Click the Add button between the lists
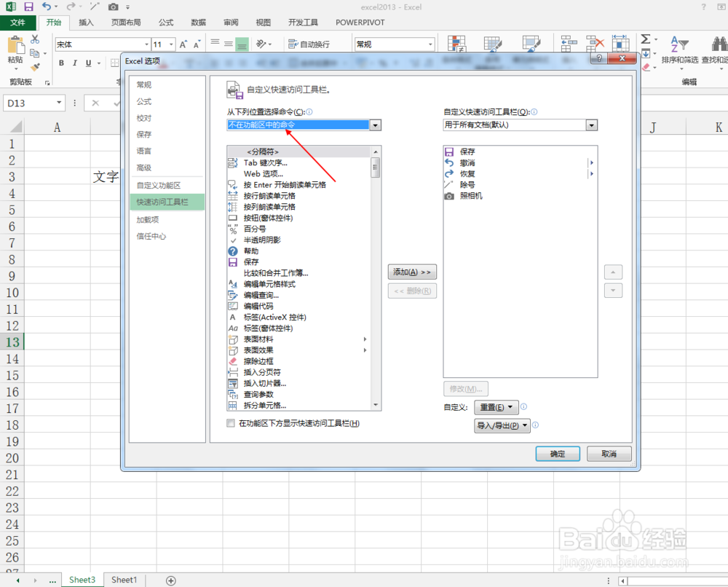 pyautogui.click(x=412, y=272)
